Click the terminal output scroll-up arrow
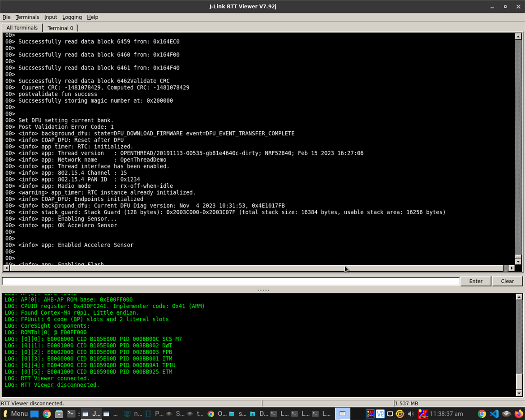The image size is (525, 420). coord(518,36)
